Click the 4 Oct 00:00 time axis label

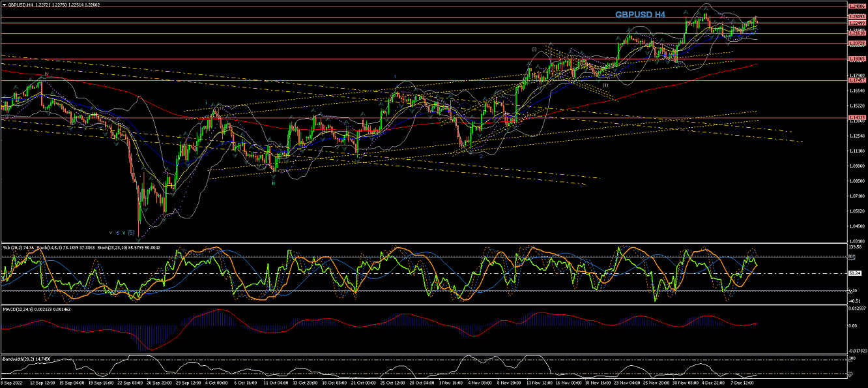point(216,384)
